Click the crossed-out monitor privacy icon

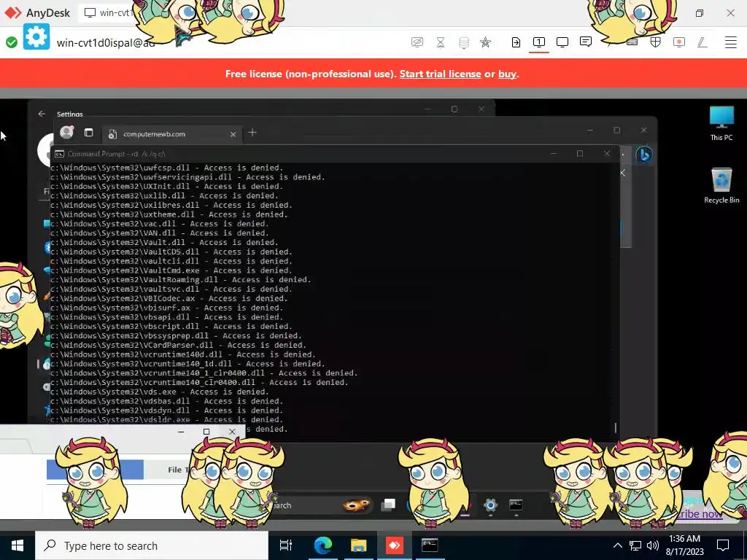coord(417,42)
